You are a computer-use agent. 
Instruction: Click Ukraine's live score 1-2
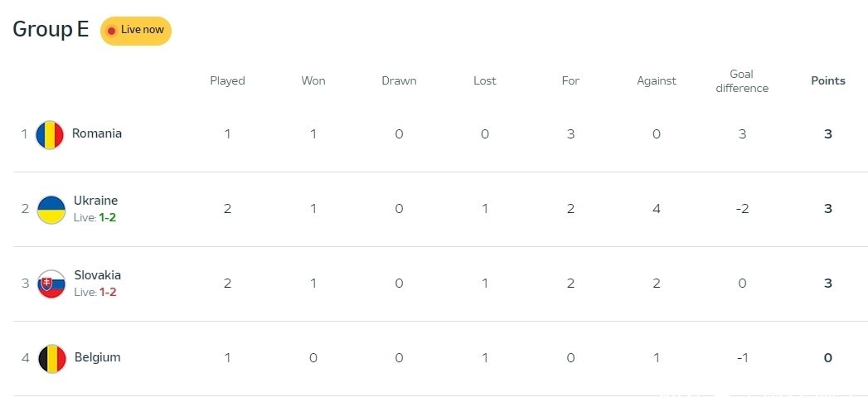(108, 217)
